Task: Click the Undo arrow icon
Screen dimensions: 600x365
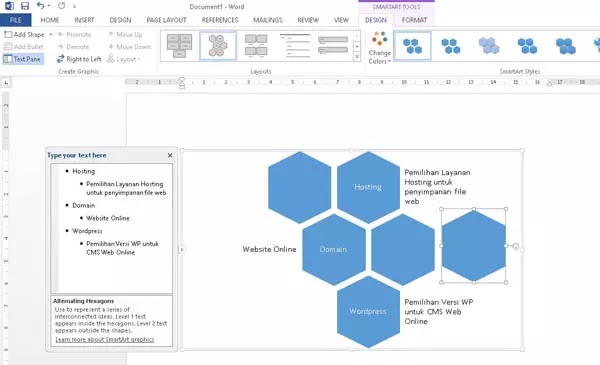Action: pos(40,5)
